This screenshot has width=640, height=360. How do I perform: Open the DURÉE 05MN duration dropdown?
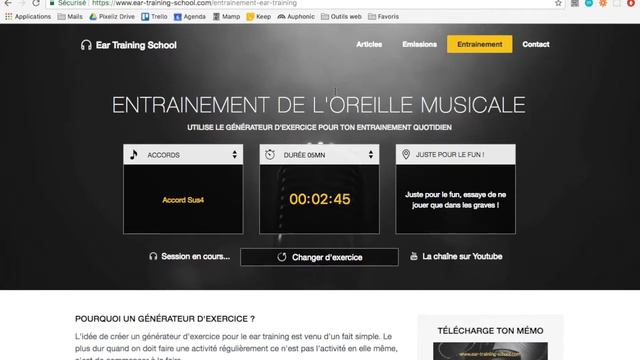pos(319,155)
